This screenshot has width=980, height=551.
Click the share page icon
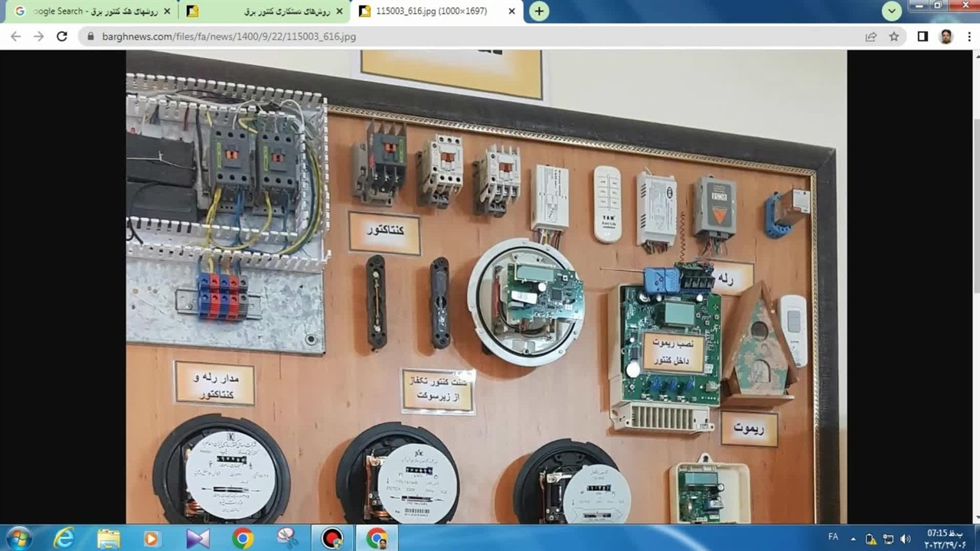[x=871, y=36]
